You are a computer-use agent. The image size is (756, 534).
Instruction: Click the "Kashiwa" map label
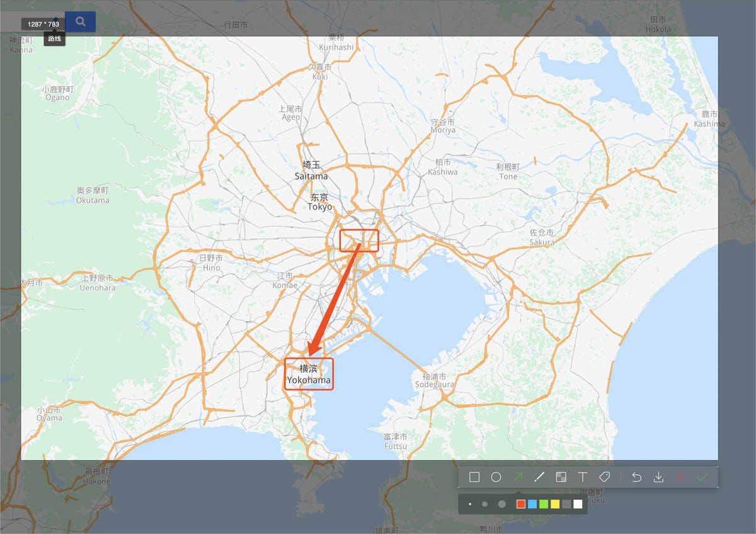coord(442,172)
